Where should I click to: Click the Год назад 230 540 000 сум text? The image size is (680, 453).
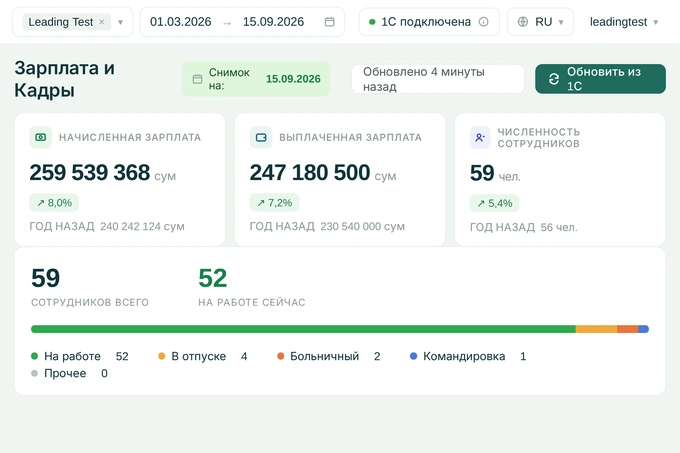coord(327,226)
